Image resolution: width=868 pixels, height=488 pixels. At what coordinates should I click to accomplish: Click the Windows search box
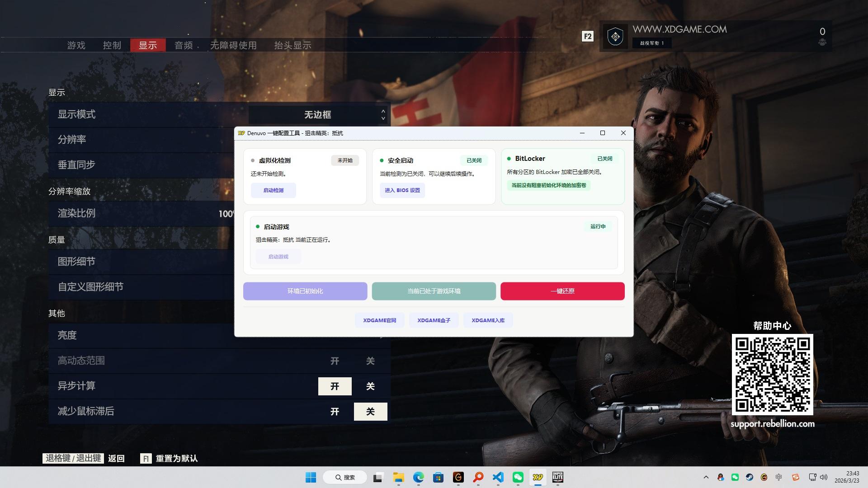345,477
